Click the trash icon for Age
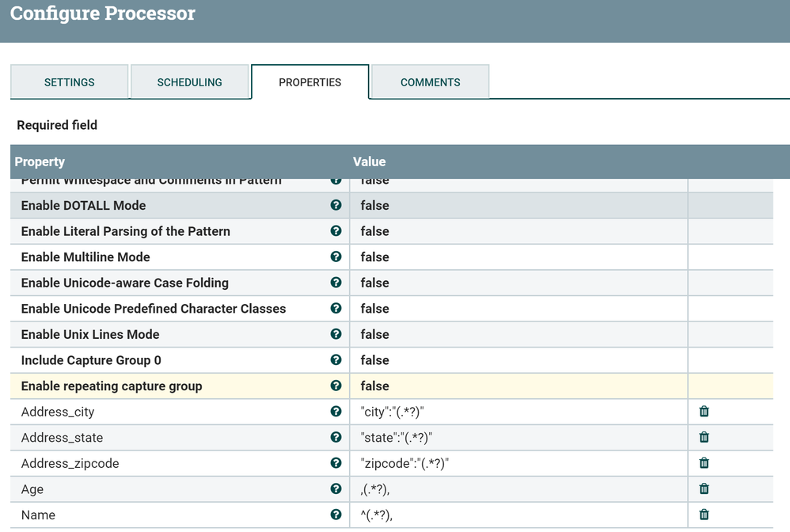Viewport: 790px width, 532px height. pyautogui.click(x=704, y=489)
